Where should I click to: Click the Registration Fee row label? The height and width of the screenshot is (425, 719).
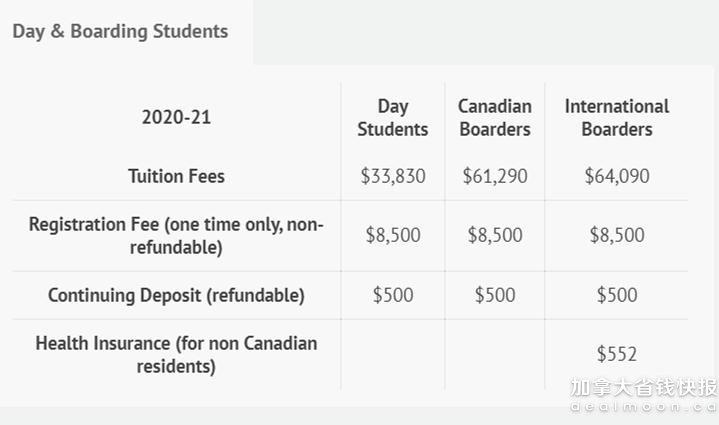pyautogui.click(x=176, y=236)
